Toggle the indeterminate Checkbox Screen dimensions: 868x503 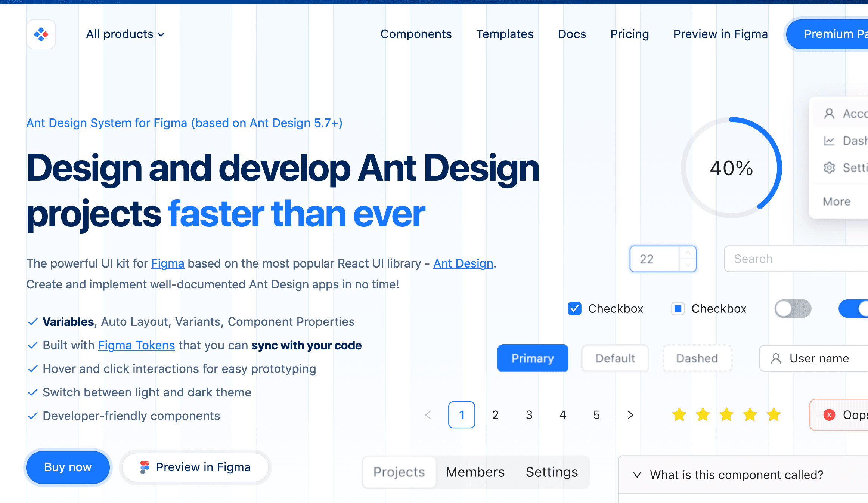coord(678,309)
